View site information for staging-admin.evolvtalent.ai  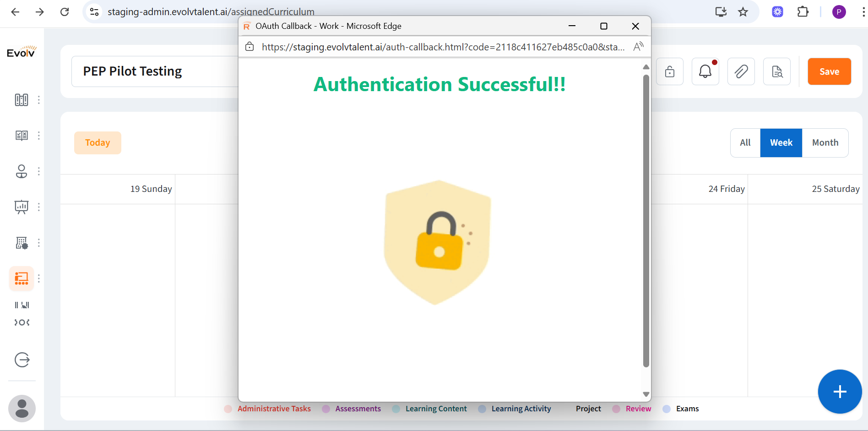click(x=94, y=12)
